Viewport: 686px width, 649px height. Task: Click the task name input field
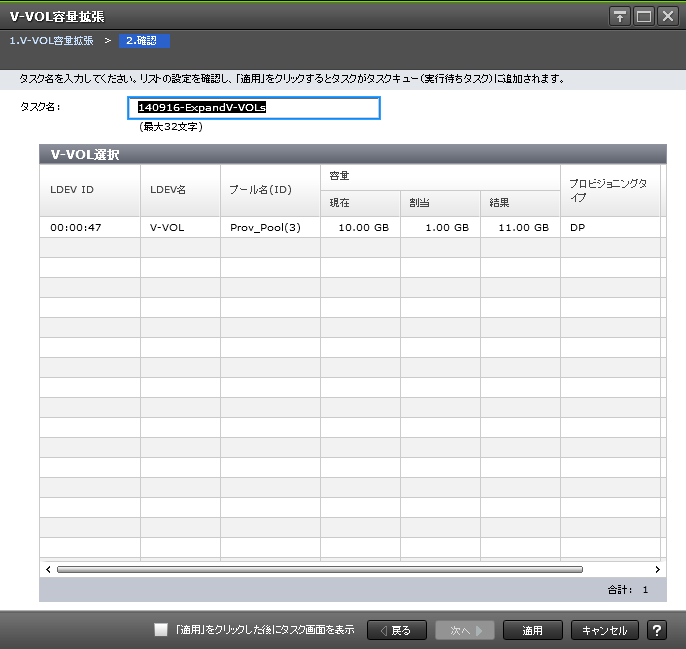[x=258, y=107]
